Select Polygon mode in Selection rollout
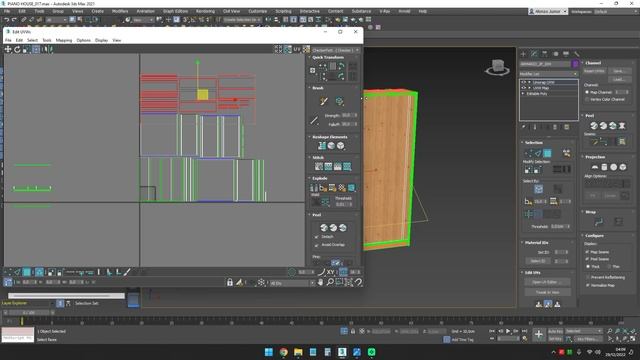The height and width of the screenshot is (360, 640). (547, 153)
